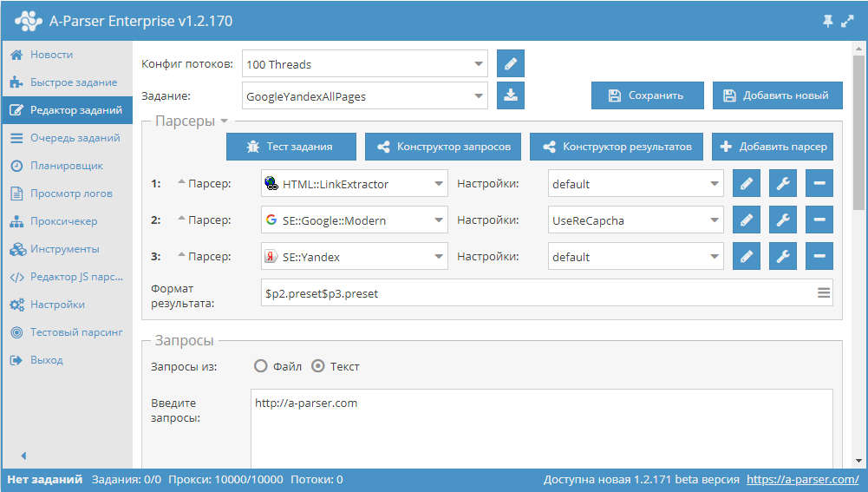Open the https://a-parser.com/ link in status bar
This screenshot has width=868, height=492.
(x=802, y=479)
